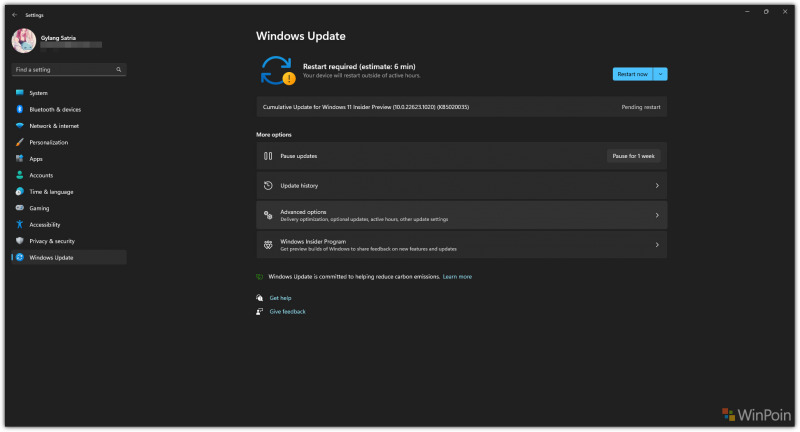The image size is (800, 432).
Task: Open the Give feedback link
Action: 287,311
